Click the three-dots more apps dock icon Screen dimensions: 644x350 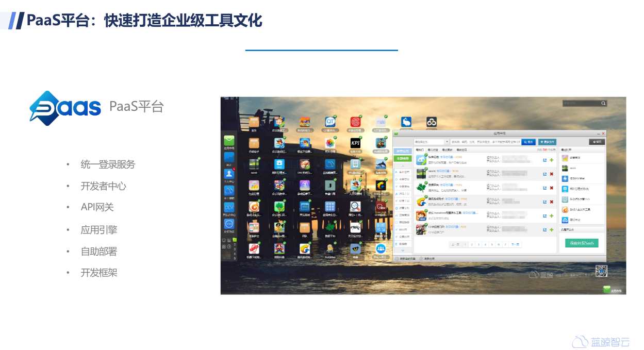229,224
